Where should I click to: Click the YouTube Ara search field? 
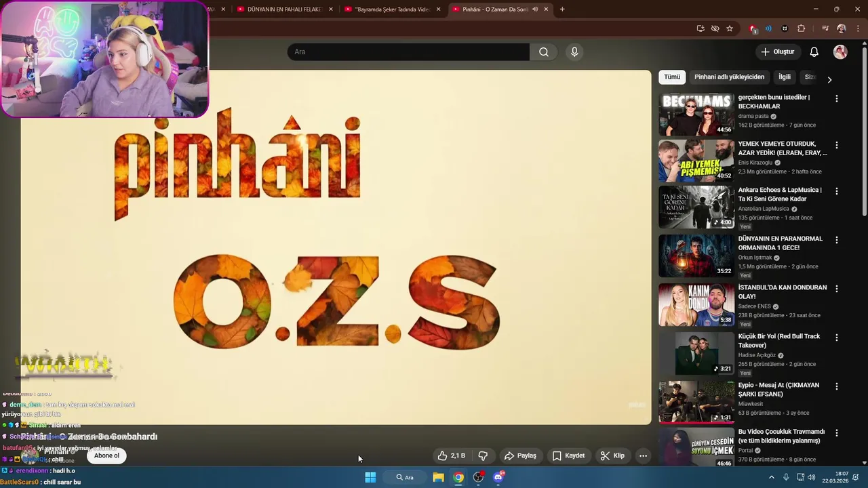coord(408,52)
